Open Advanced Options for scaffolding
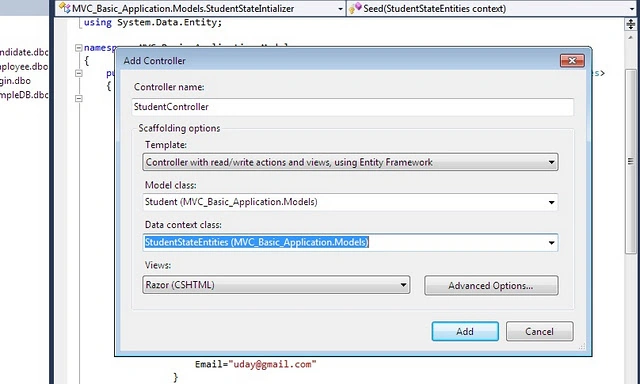This screenshot has width=640, height=384. 491,285
